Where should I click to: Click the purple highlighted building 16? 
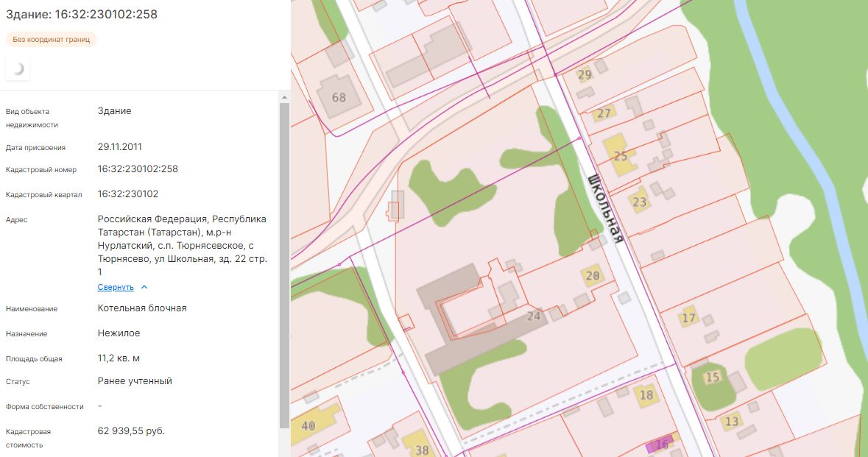[x=660, y=444]
